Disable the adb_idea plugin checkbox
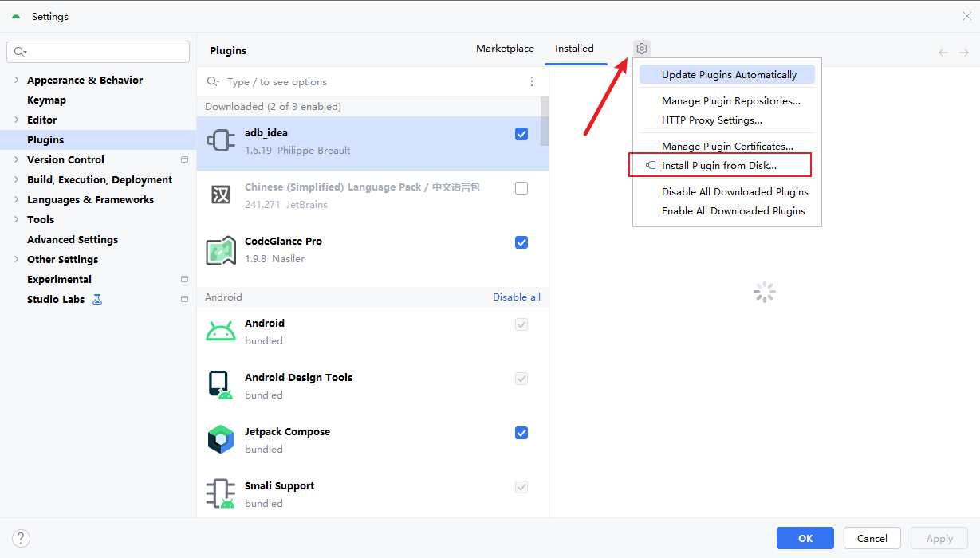 point(521,134)
